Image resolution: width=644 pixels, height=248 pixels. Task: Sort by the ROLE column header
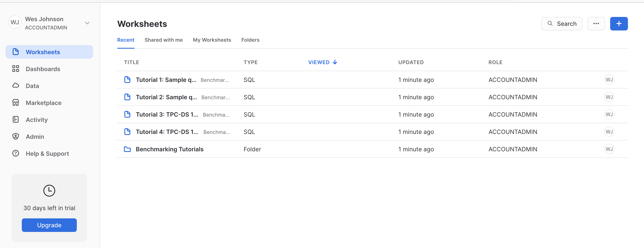tap(495, 62)
